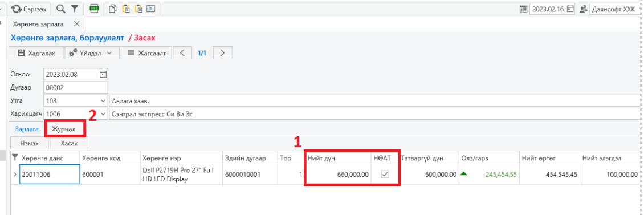Go to the next record arrow
This screenshot has width=644, height=215.
(222, 53)
